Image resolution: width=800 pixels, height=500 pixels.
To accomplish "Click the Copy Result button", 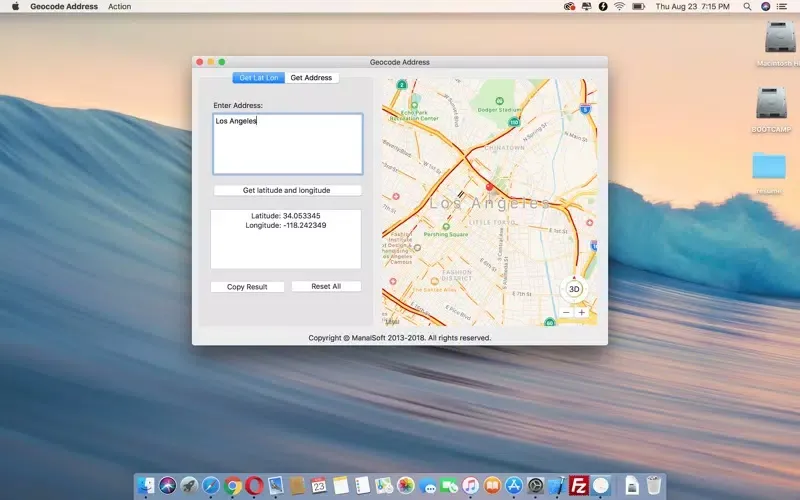I will (x=247, y=287).
